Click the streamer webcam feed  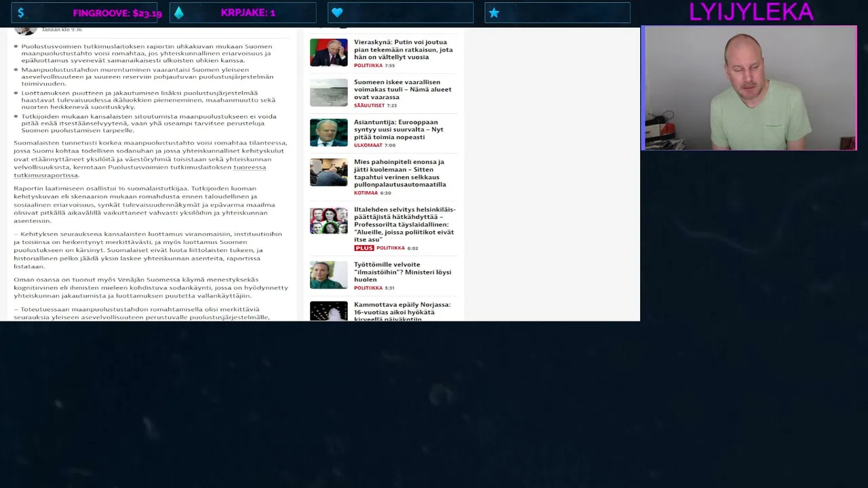click(749, 88)
